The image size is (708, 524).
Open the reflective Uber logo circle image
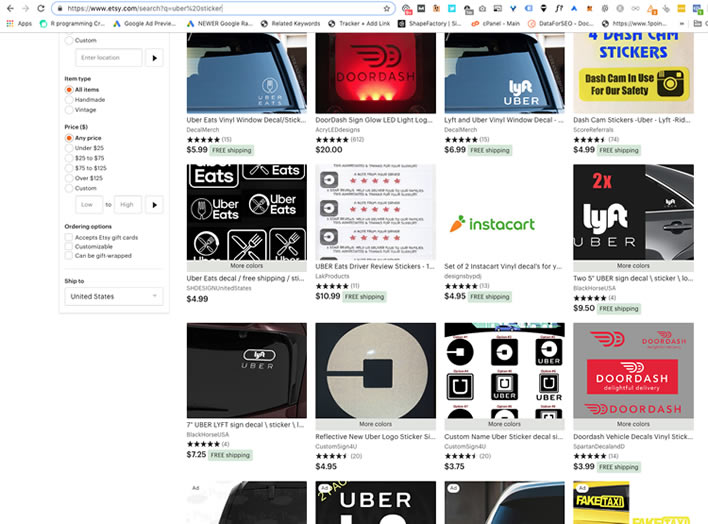(376, 370)
